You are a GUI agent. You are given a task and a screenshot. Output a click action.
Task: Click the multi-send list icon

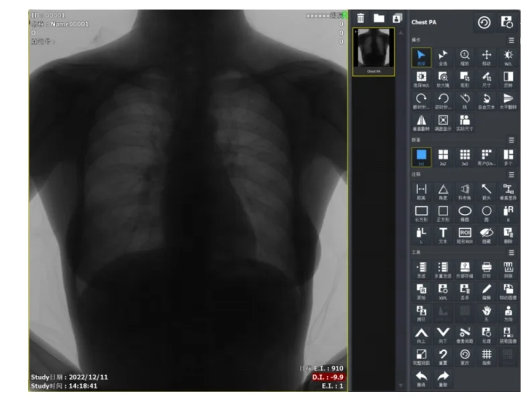click(x=443, y=270)
